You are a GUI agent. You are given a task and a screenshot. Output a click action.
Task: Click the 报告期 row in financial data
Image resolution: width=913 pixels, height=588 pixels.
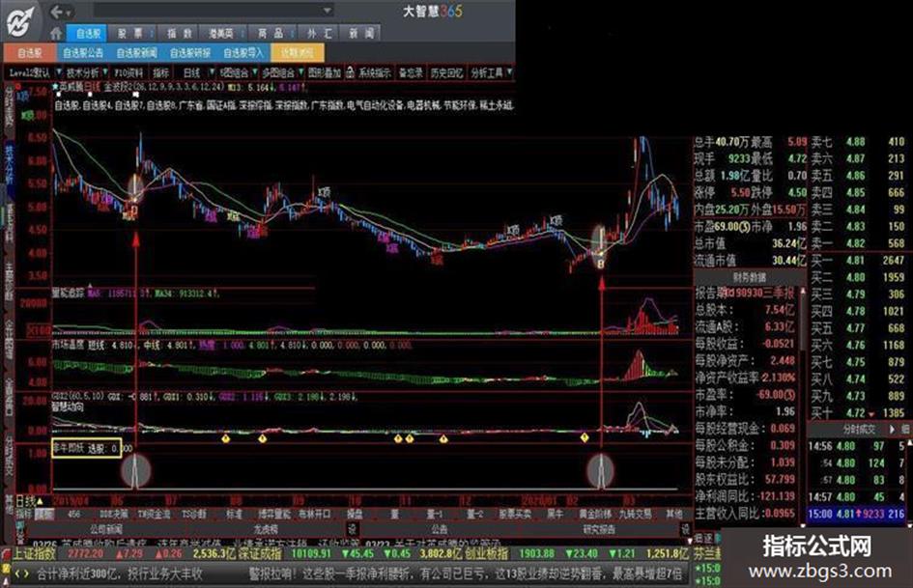coord(747,293)
